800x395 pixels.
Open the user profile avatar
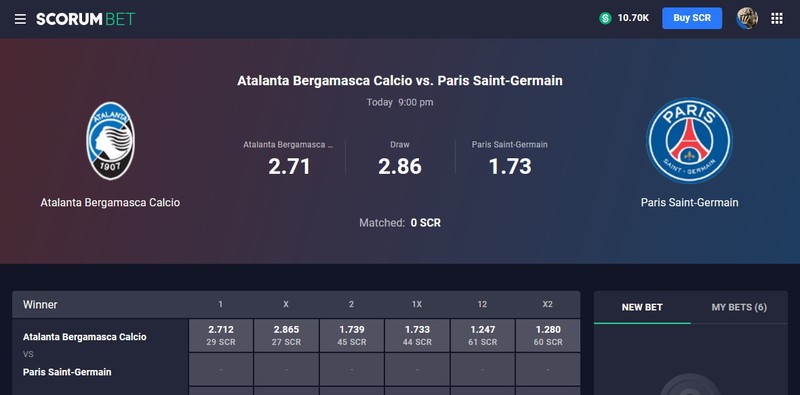(x=747, y=18)
